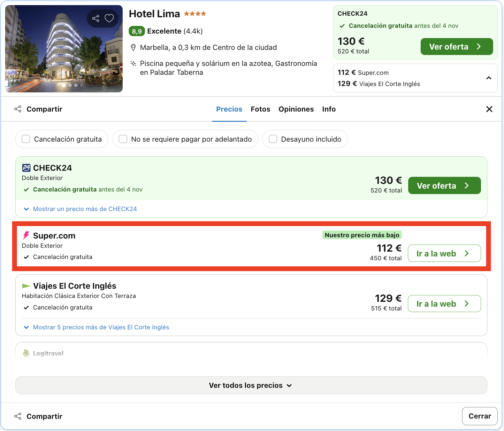Check the Desayuno incluido filter
Viewport: 504px width, 431px height.
point(273,139)
